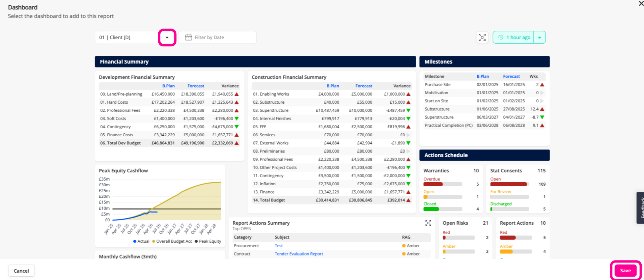Open the dashboard selector dropdown arrow
Screen dimensions: 644x280
click(167, 38)
